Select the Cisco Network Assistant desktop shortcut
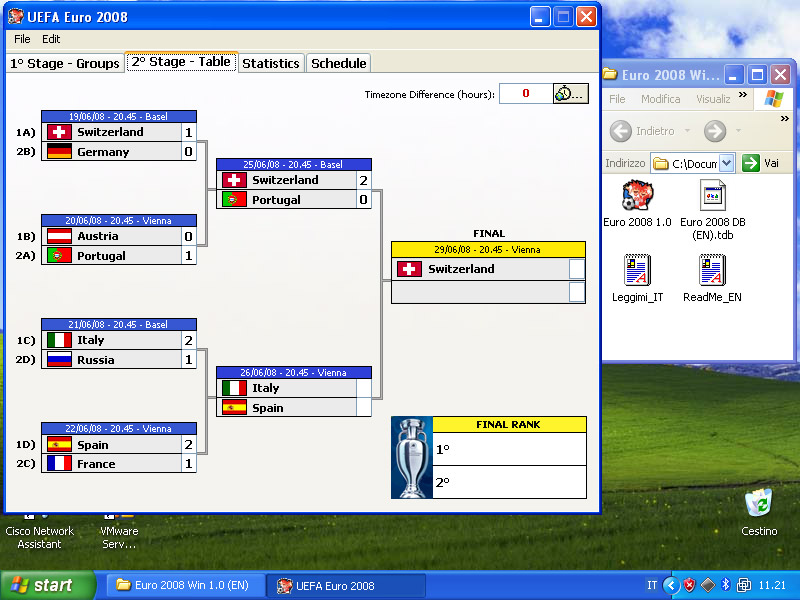Screen dimensions: 800x600 tap(39, 531)
